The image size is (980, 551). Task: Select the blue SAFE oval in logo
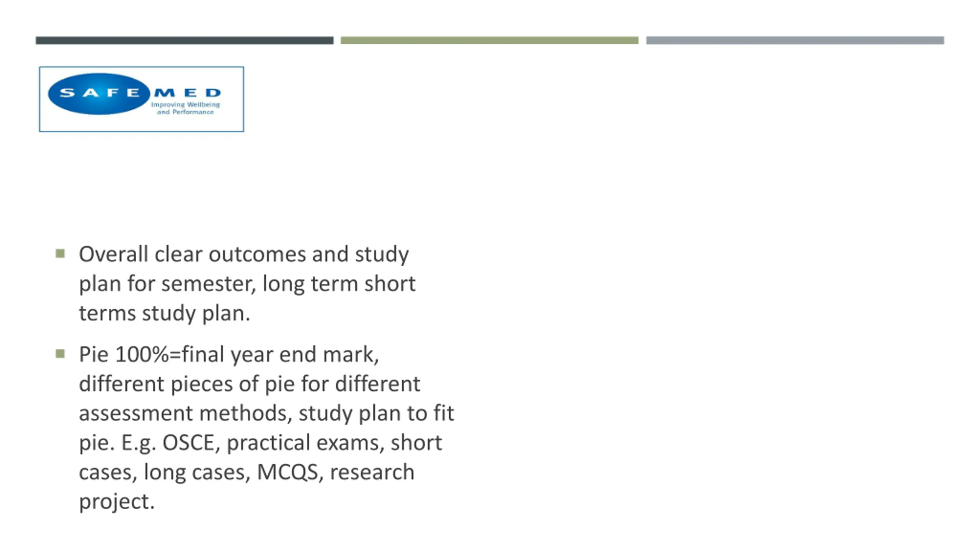(99, 94)
